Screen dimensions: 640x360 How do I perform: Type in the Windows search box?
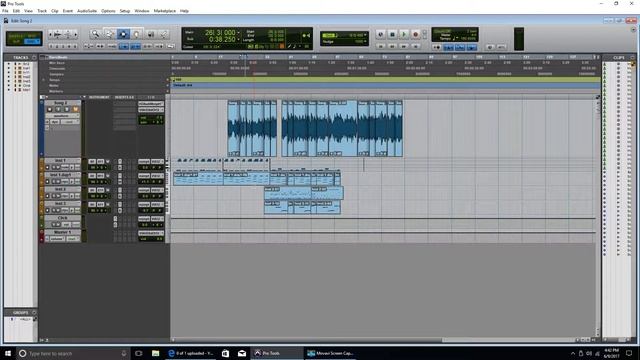point(73,353)
